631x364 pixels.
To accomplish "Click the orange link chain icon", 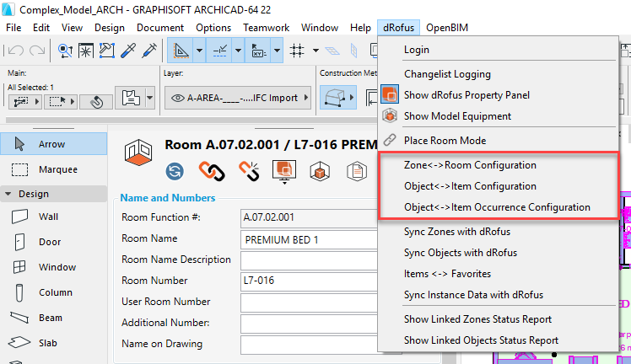I will coord(209,171).
